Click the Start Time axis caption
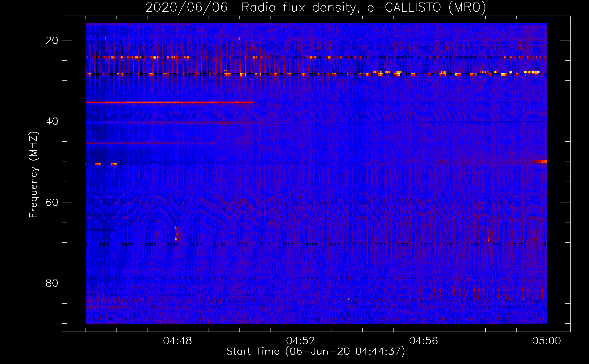Image resolution: width=589 pixels, height=364 pixels. (316, 352)
